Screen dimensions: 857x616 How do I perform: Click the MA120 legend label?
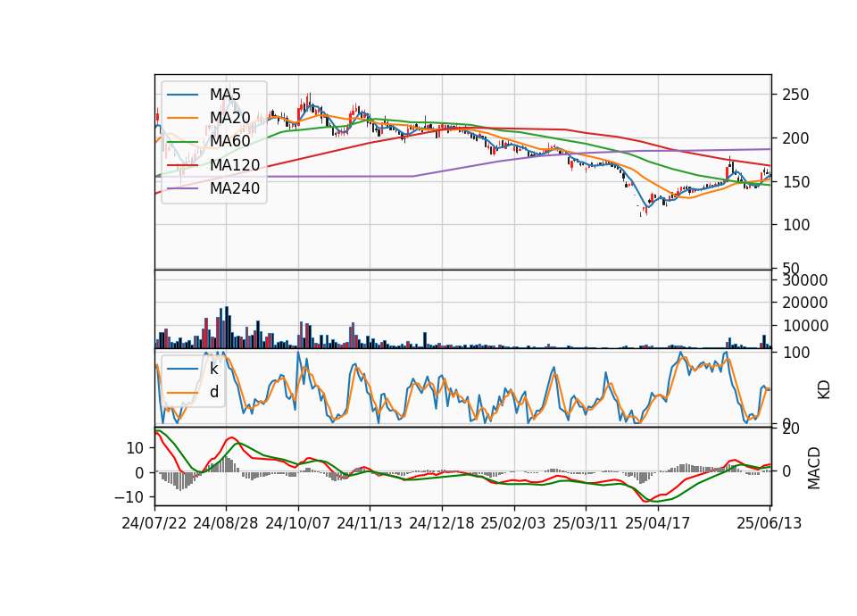[x=235, y=164]
